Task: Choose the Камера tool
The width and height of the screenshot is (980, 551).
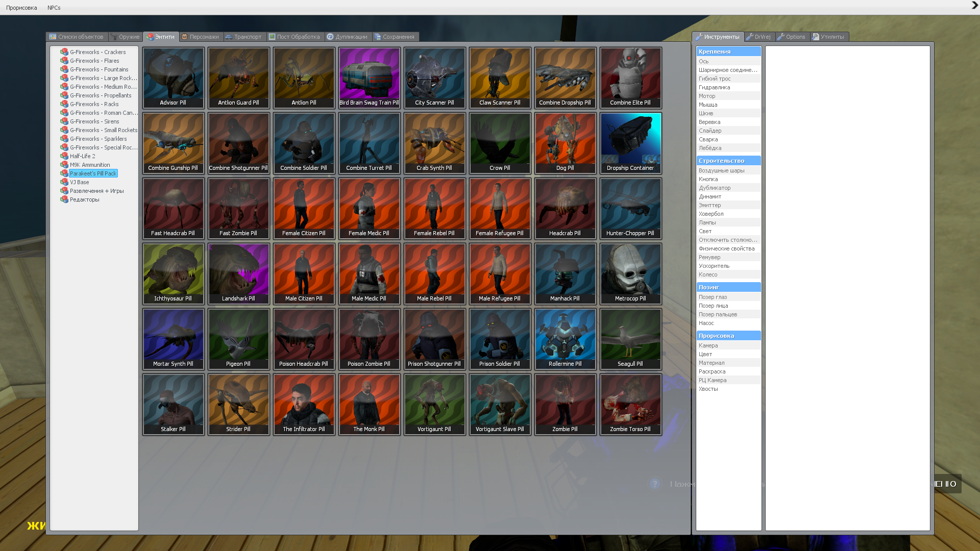Action: (x=728, y=345)
